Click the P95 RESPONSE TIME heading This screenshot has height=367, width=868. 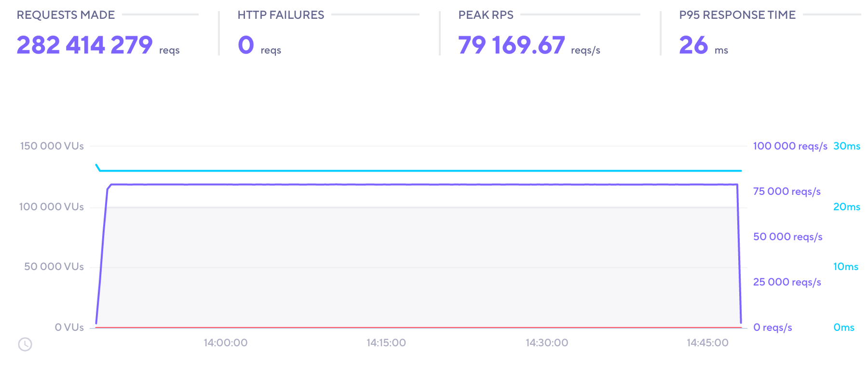pyautogui.click(x=737, y=15)
